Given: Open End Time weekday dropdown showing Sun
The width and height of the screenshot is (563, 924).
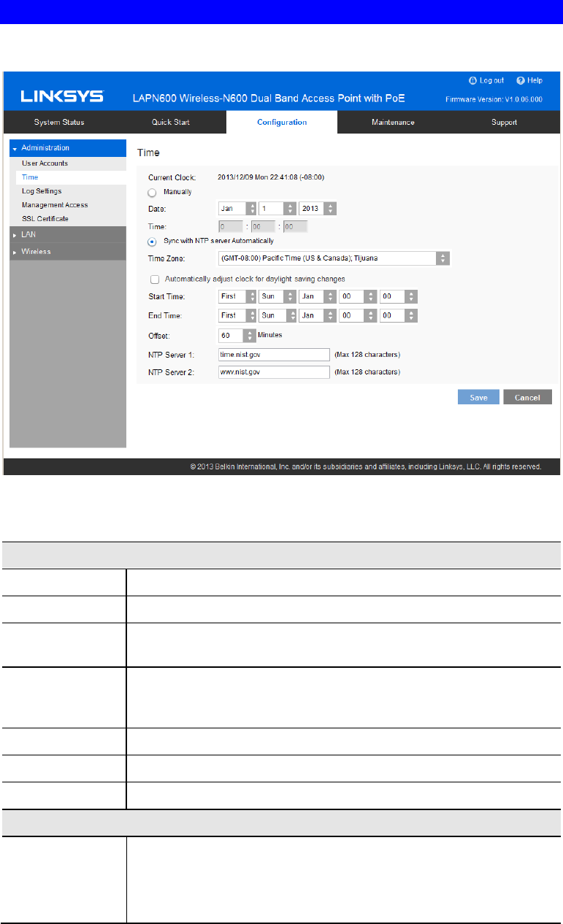Looking at the screenshot, I should [277, 316].
